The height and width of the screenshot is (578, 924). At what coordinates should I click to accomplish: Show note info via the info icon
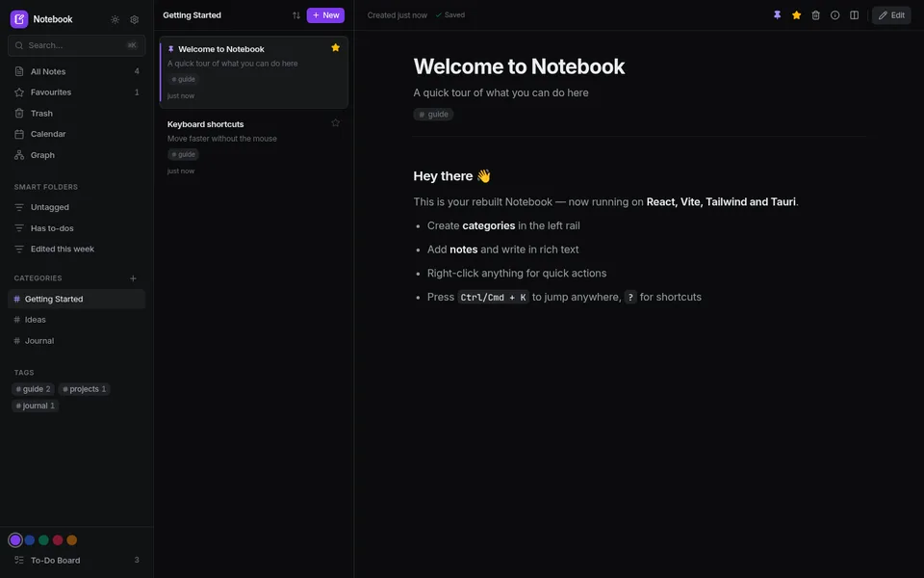pos(835,15)
